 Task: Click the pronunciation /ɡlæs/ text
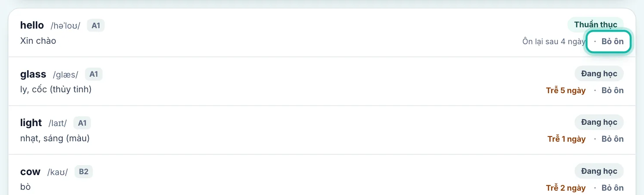click(66, 75)
